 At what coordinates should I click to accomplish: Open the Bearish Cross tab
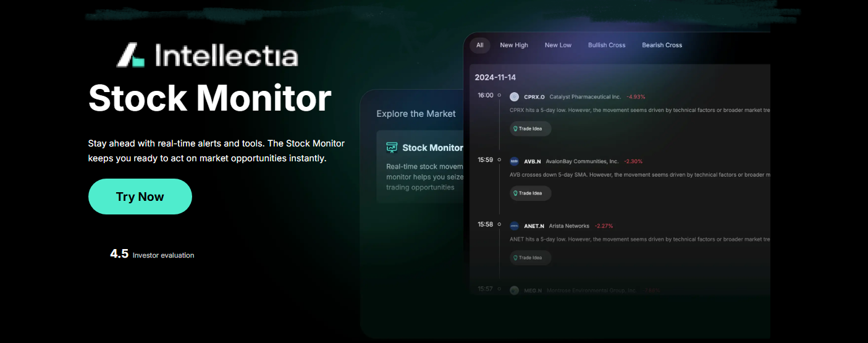662,45
